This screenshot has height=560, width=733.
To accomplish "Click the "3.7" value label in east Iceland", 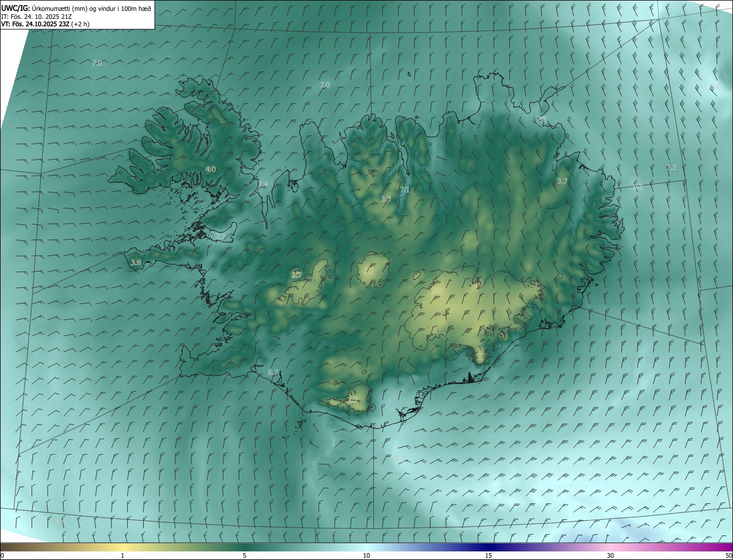I will tap(562, 182).
